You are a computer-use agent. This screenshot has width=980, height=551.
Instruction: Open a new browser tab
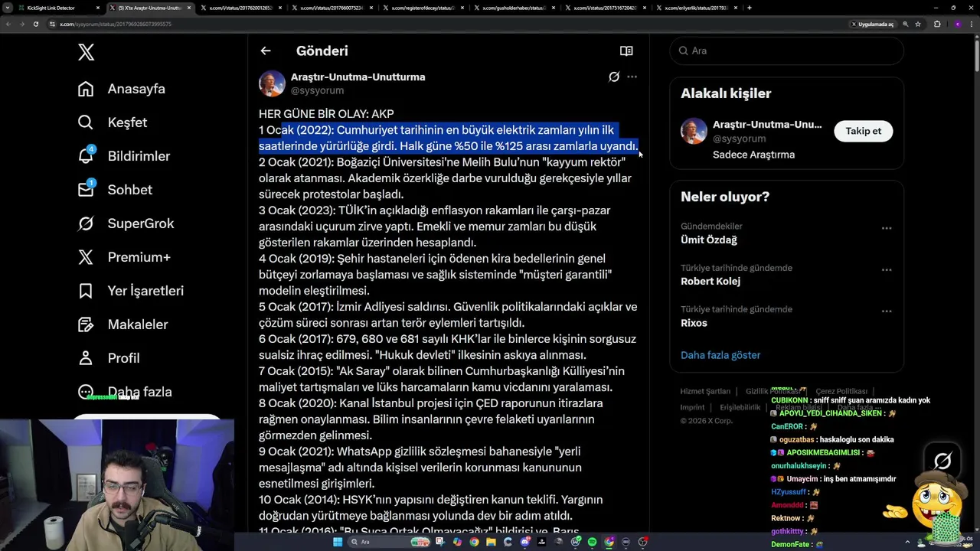[749, 8]
